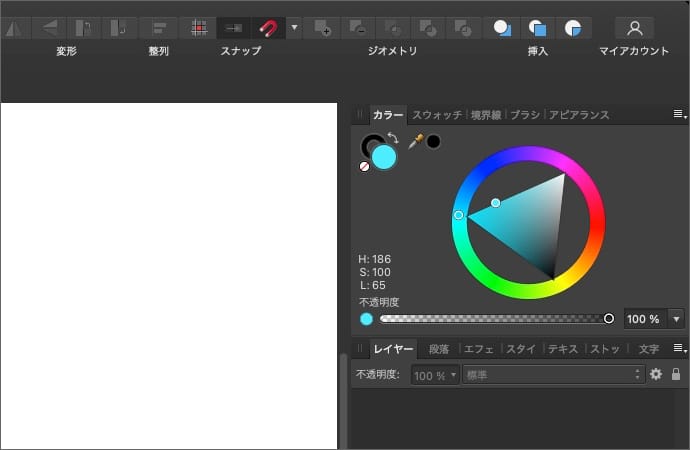Toggle the layer lock padlock icon
This screenshot has height=450, width=690.
pyautogui.click(x=676, y=374)
